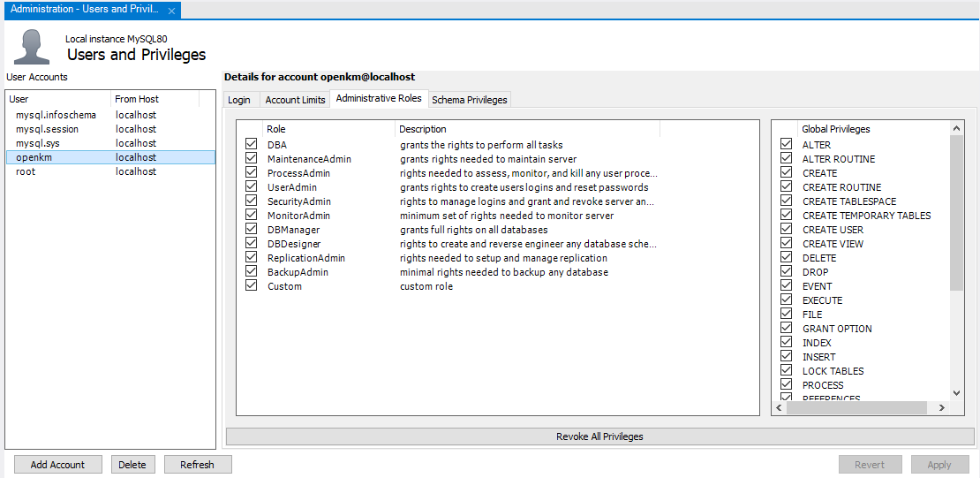Click the Global Privileges column header
980x478 pixels.
tap(874, 129)
